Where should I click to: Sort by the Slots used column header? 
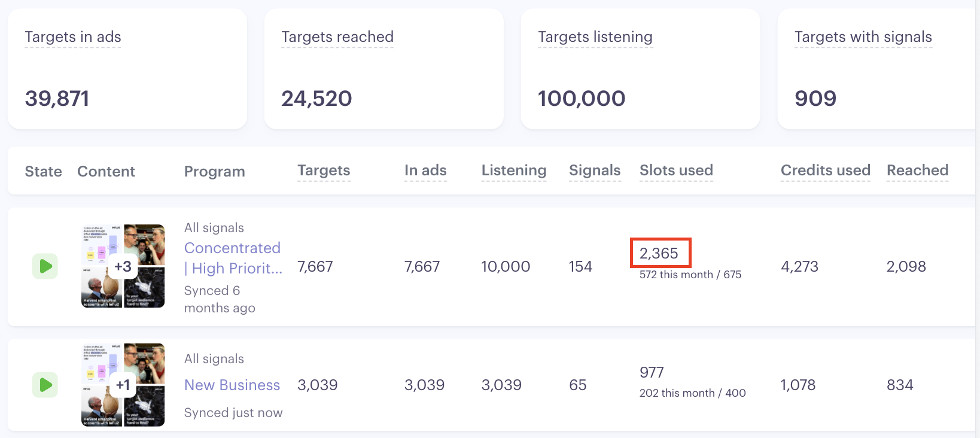(x=676, y=171)
